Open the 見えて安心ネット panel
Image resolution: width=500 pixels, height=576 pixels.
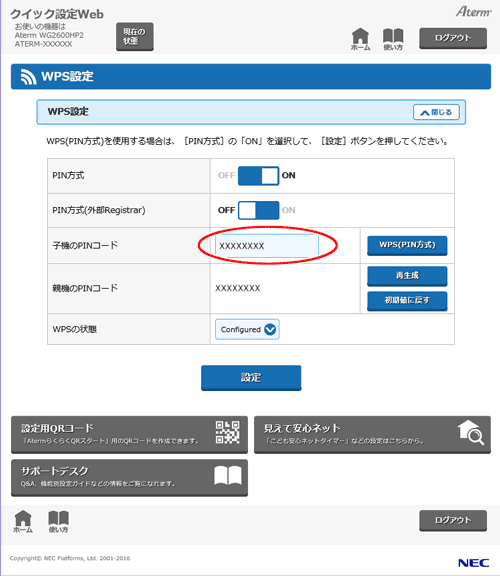[x=372, y=435]
